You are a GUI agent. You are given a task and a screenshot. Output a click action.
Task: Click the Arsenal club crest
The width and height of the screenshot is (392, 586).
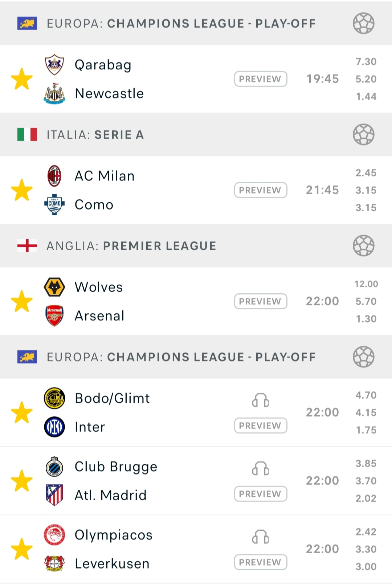click(x=54, y=316)
